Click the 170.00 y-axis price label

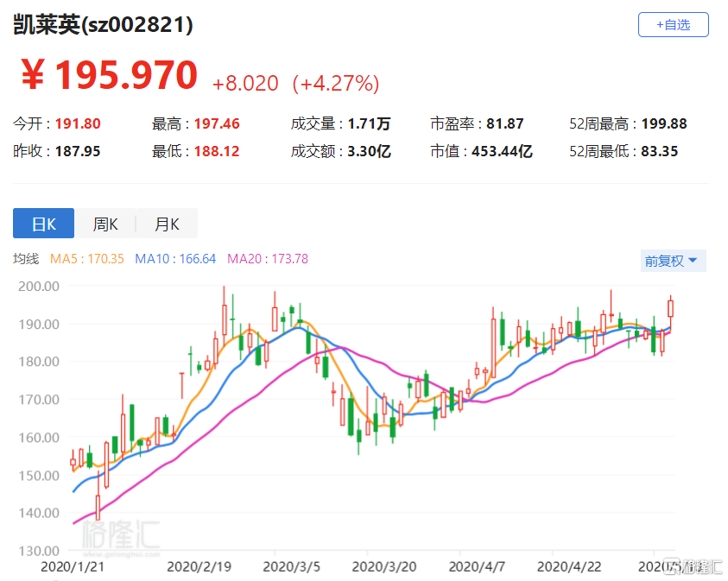click(39, 400)
